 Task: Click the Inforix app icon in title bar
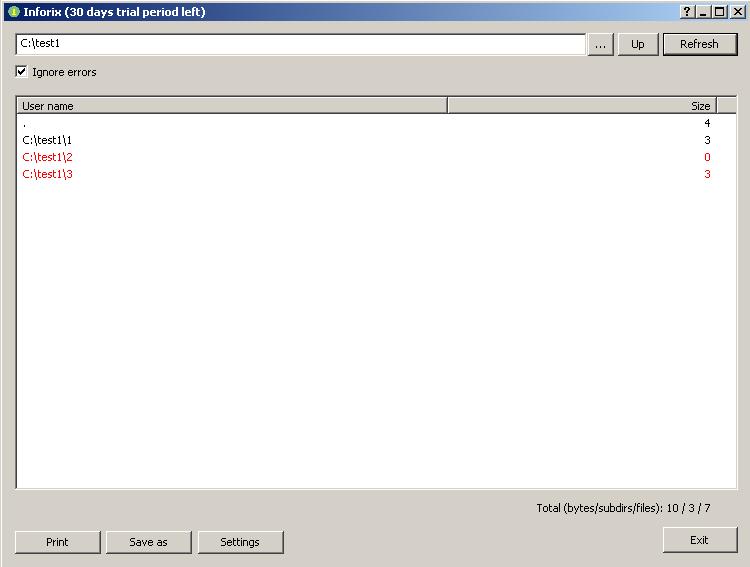[x=13, y=12]
